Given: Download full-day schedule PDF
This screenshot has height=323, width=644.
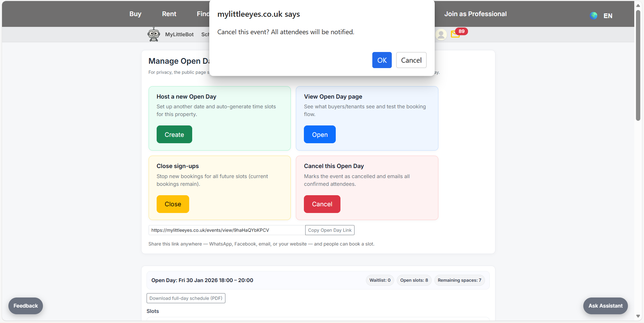Looking at the screenshot, I should coord(186,298).
